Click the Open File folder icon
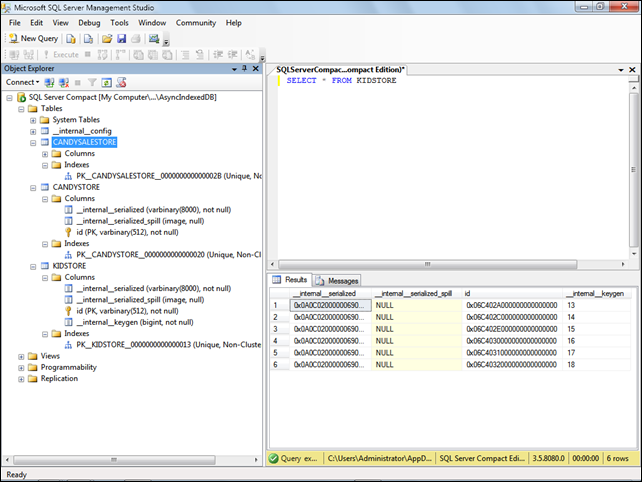Viewport: 642px width, 482px height. pyautogui.click(x=105, y=38)
